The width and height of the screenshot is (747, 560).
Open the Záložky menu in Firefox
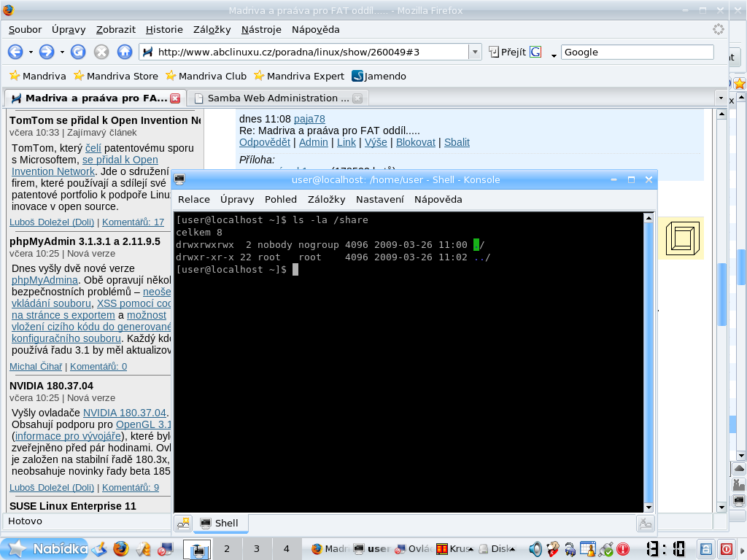point(212,29)
